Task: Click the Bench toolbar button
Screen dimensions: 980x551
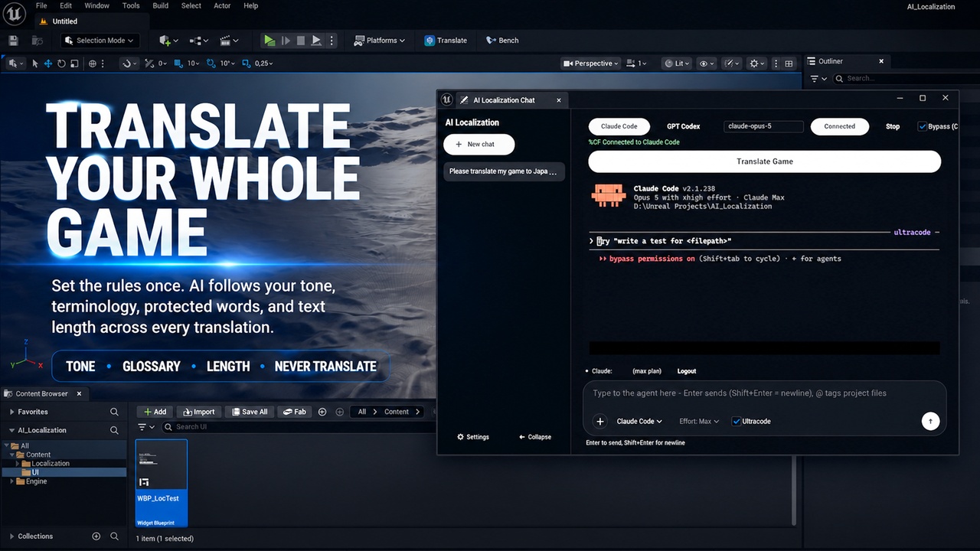Action: click(x=502, y=41)
